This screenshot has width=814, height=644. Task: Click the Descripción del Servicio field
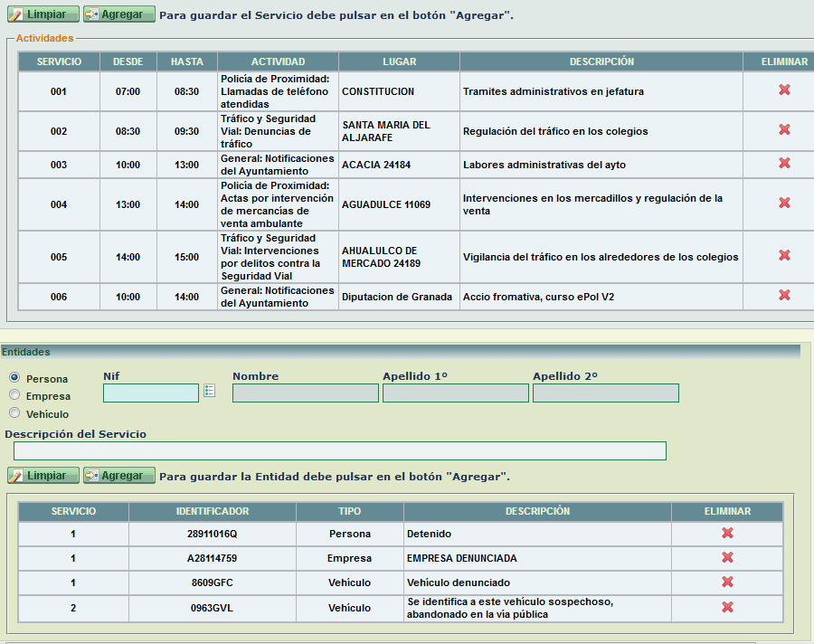[339, 450]
